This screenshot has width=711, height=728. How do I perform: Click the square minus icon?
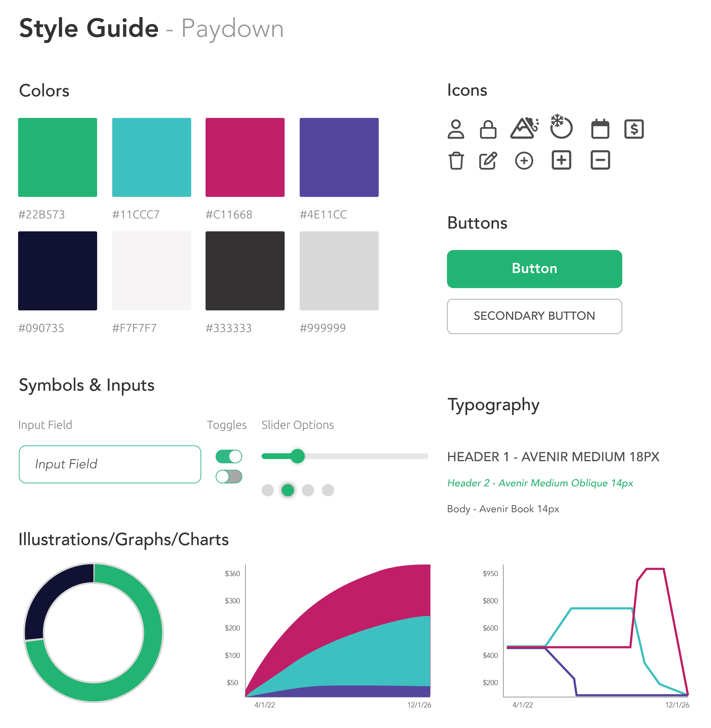coord(600,160)
